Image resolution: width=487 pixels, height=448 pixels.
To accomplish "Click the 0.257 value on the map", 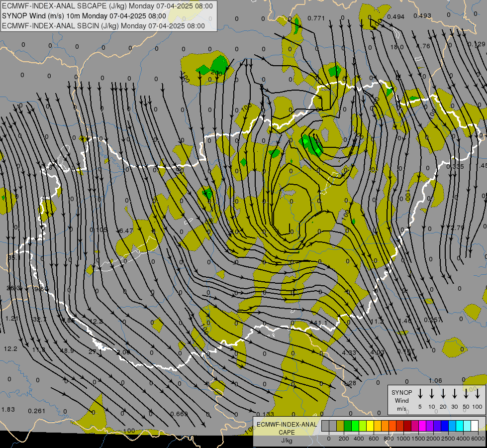I will click(433, 320).
